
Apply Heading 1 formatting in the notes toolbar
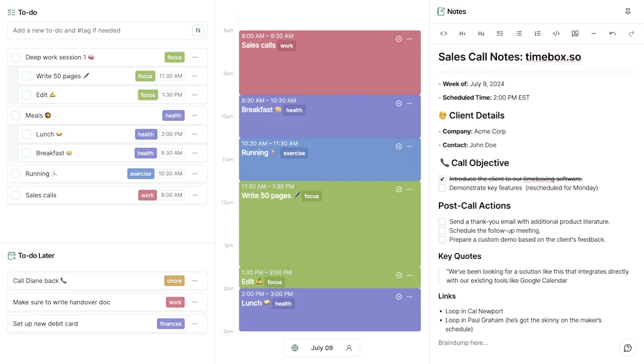[462, 33]
